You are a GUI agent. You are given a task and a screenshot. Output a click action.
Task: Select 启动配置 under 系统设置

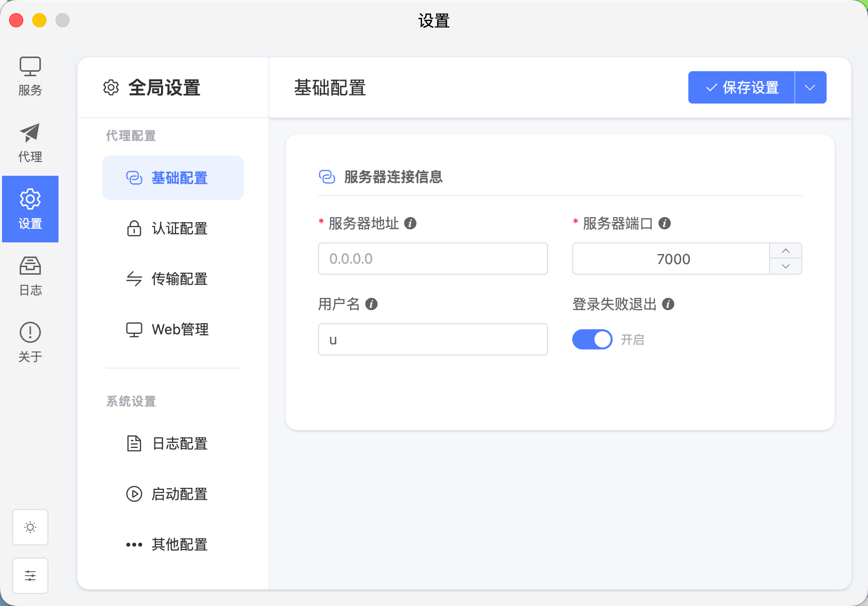179,494
